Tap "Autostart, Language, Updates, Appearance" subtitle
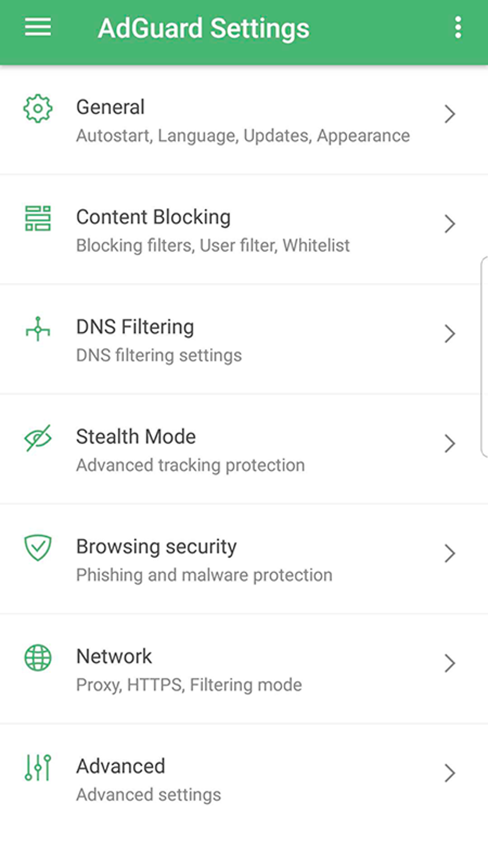This screenshot has width=488, height=868. click(x=243, y=136)
